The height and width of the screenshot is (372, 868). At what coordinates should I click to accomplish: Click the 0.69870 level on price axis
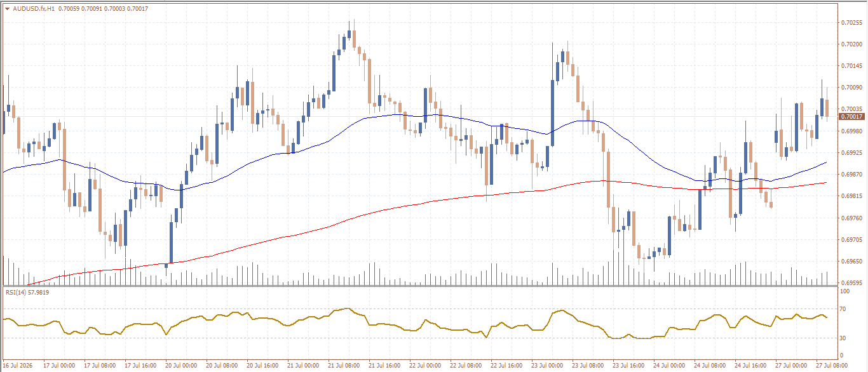pos(851,174)
